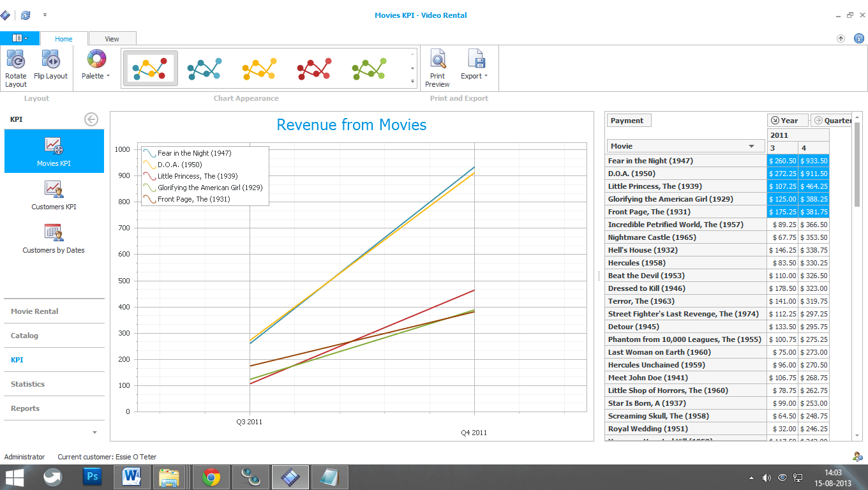Choose the green chart appearance style
The image size is (868, 490).
click(x=370, y=68)
